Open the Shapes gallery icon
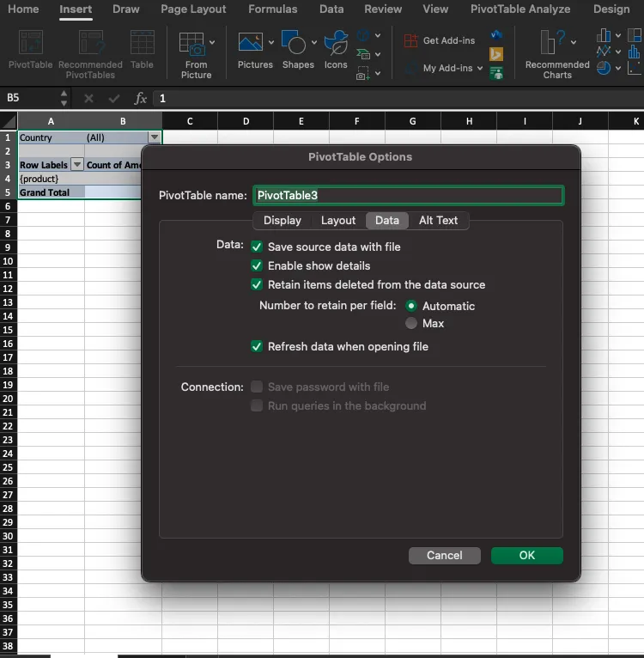This screenshot has height=658, width=644. click(294, 42)
